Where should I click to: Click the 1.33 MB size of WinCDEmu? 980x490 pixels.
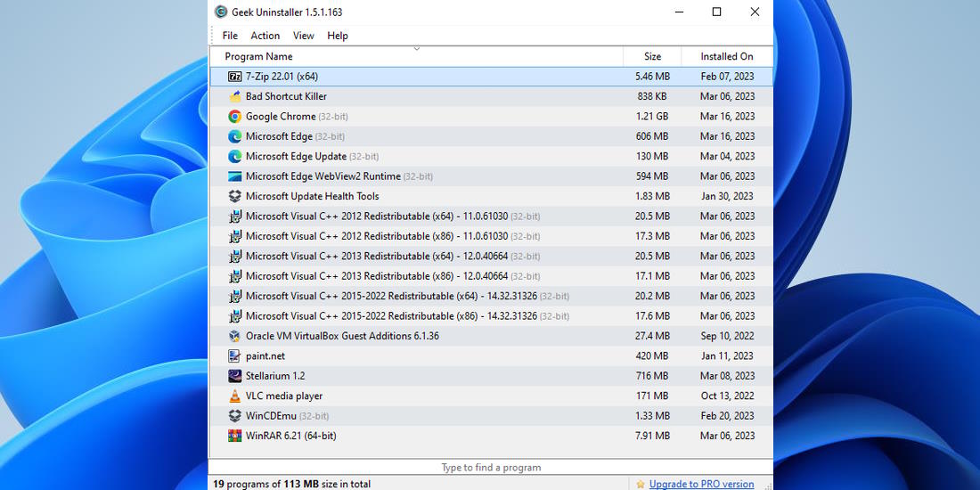(652, 416)
